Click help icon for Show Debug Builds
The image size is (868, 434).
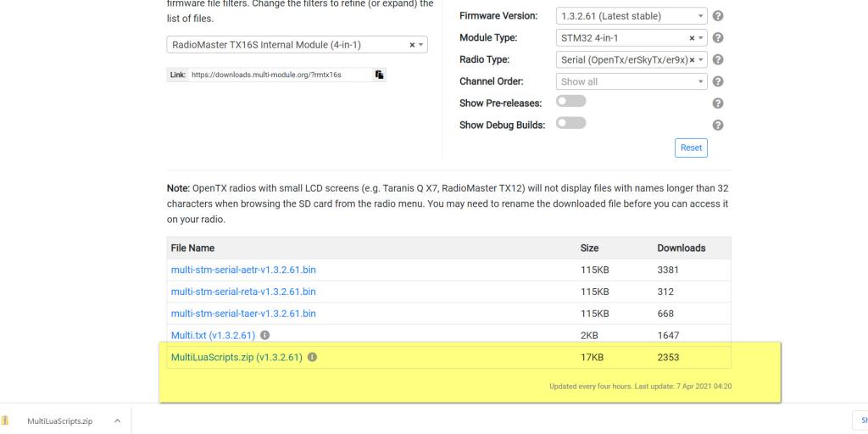718,125
